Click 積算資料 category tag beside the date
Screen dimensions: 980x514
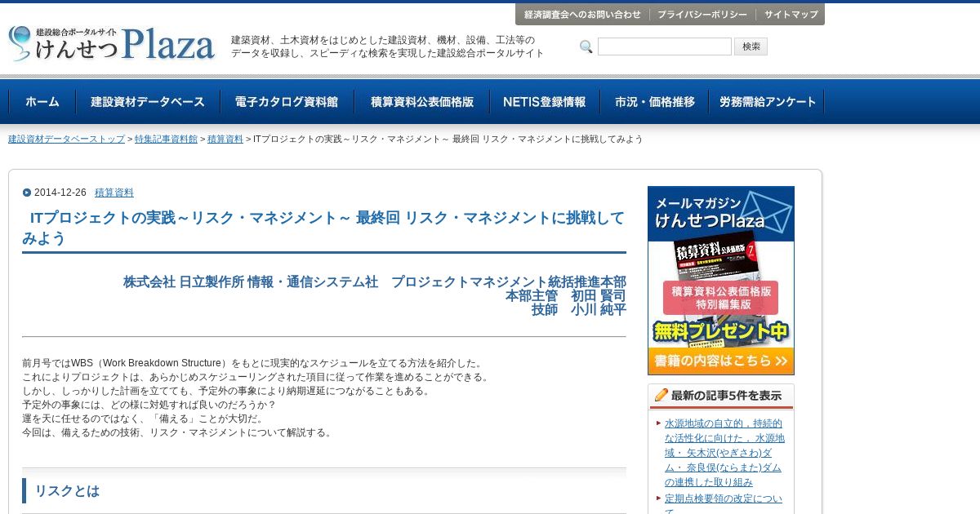(x=114, y=193)
